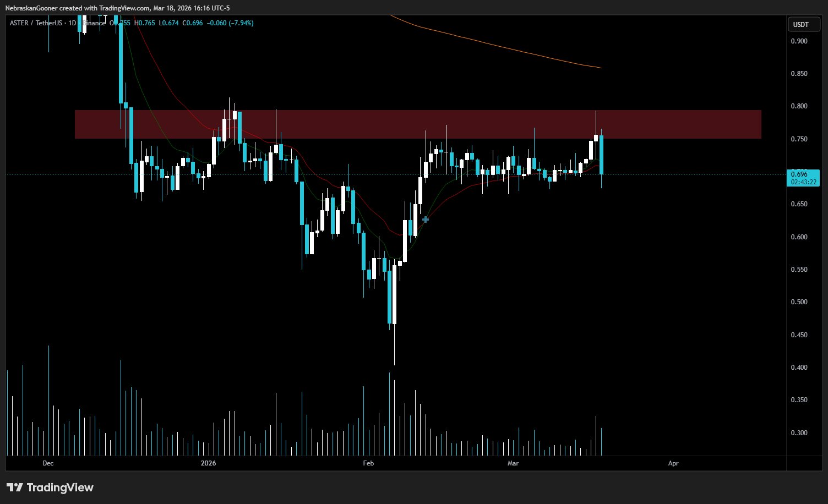Click the 0.850 price axis label
This screenshot has width=828, height=504.
coord(799,74)
